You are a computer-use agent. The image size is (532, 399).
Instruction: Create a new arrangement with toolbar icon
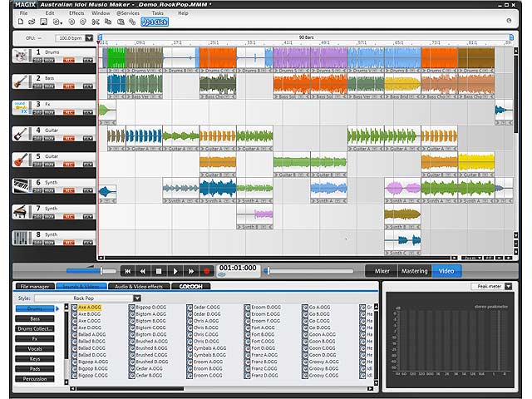tap(21, 22)
